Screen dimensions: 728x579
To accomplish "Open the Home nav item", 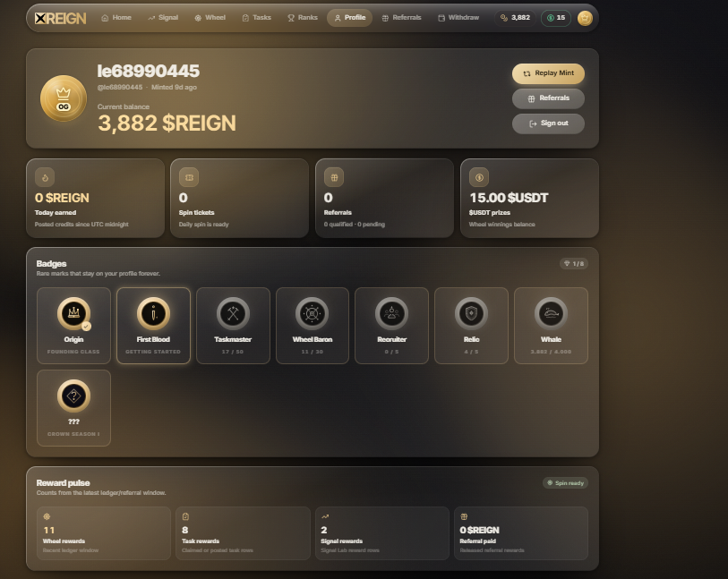I will 116,18.
